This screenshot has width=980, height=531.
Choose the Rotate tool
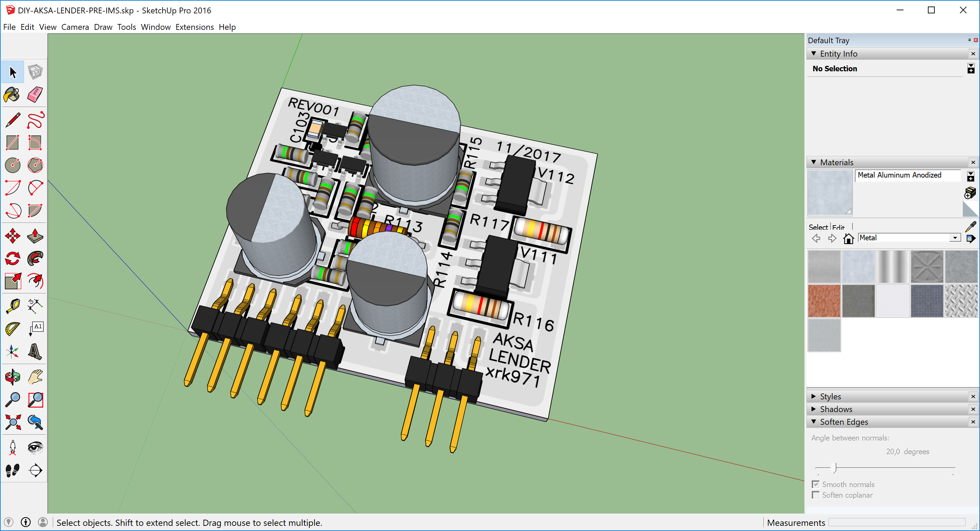pos(13,259)
